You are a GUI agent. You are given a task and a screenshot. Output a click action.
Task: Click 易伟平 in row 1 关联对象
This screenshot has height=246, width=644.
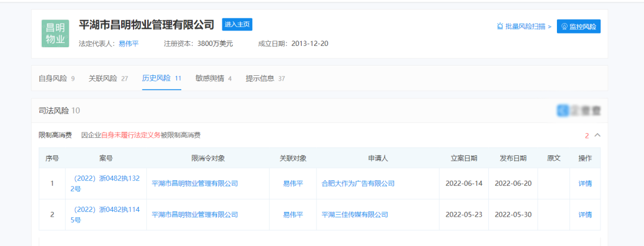[293, 183]
